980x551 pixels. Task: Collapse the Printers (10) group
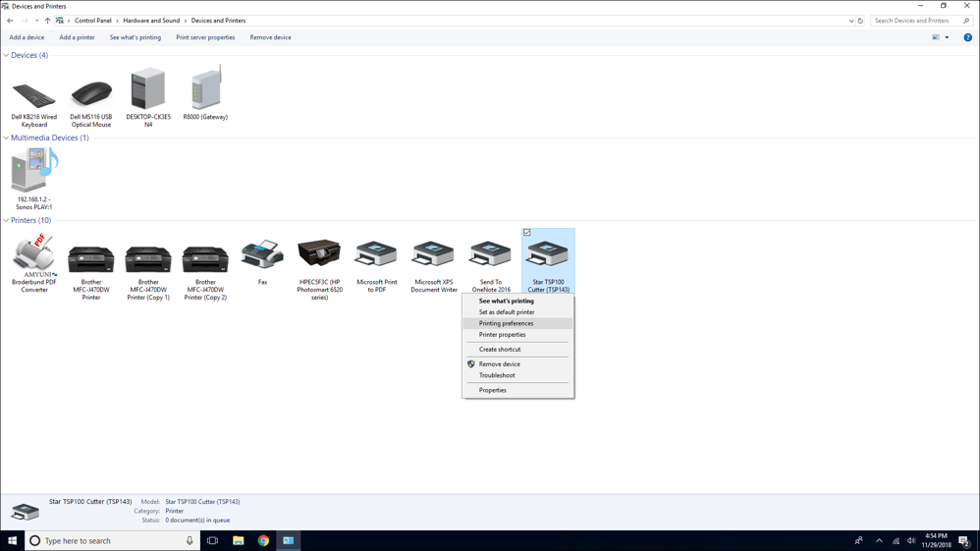point(6,220)
